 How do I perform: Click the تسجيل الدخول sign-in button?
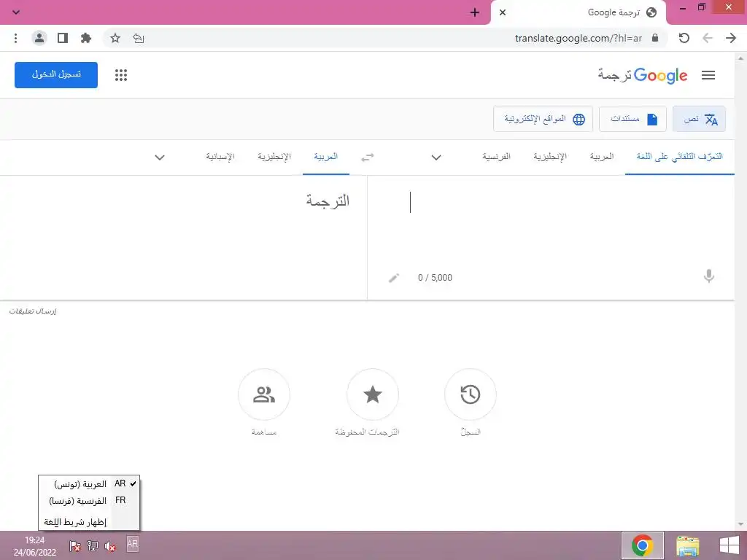[x=56, y=75]
